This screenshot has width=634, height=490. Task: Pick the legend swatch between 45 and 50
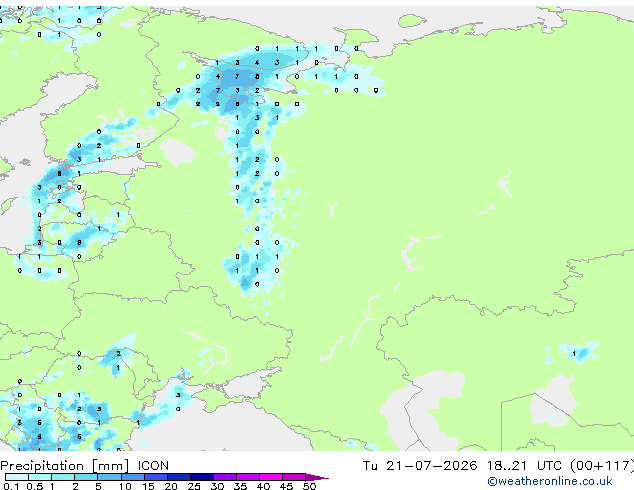294,477
